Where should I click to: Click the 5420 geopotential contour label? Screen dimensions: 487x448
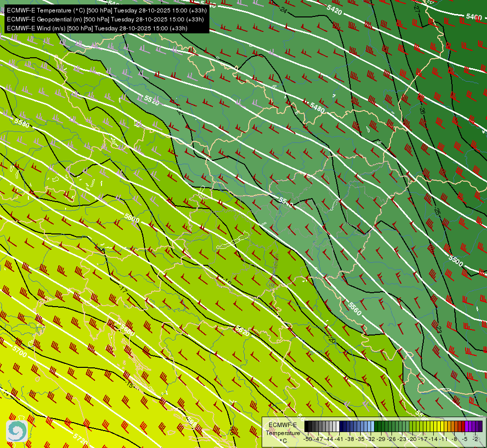pyautogui.click(x=334, y=10)
